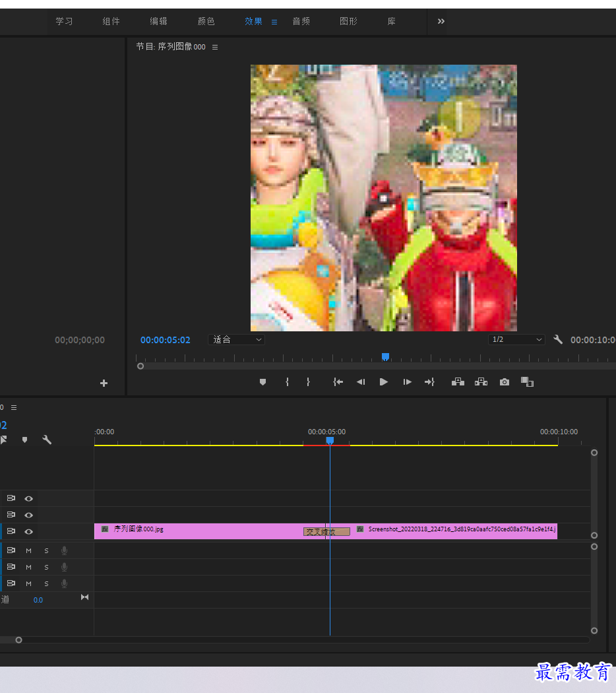Step back one frame
Image resolution: width=616 pixels, height=693 pixels.
[x=361, y=382]
